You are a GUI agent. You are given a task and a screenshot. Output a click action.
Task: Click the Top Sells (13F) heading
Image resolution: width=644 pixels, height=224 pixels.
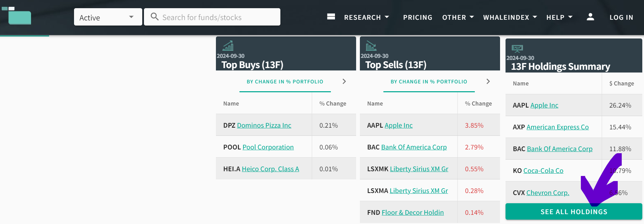point(396,65)
